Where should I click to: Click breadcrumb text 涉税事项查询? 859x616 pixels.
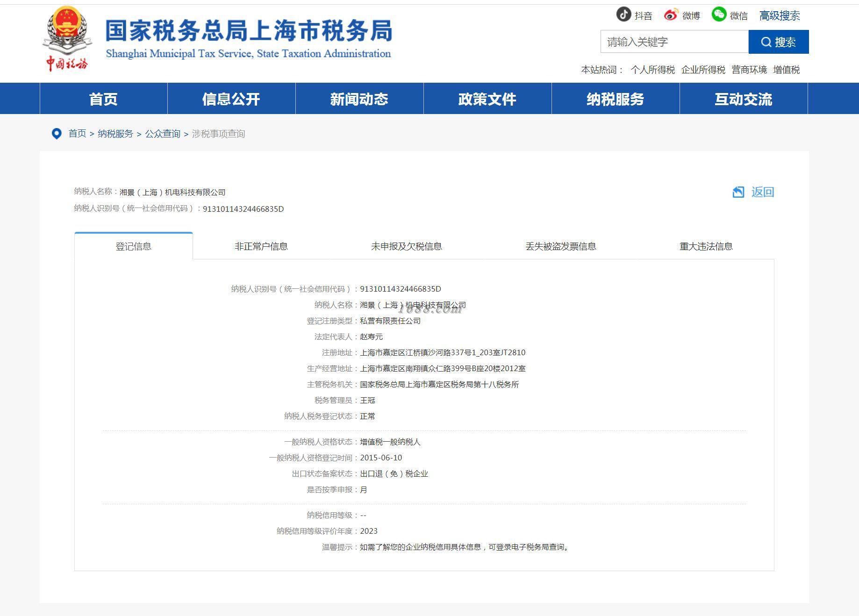218,134
